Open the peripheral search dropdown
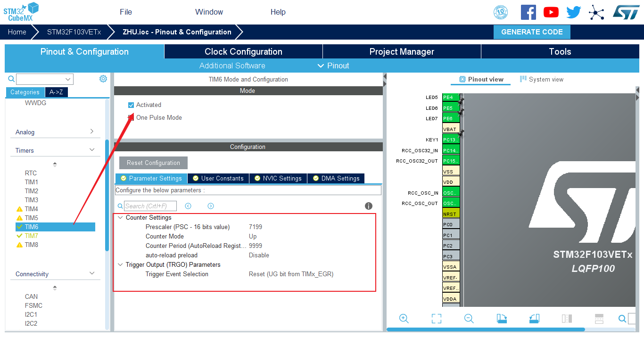The width and height of the screenshot is (644, 337). (68, 79)
